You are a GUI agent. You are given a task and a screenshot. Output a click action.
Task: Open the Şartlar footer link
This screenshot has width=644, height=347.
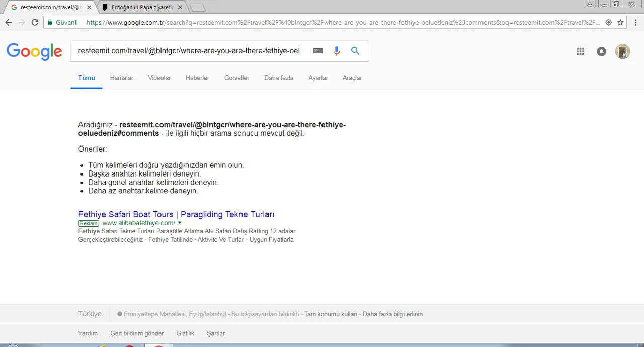[216, 333]
